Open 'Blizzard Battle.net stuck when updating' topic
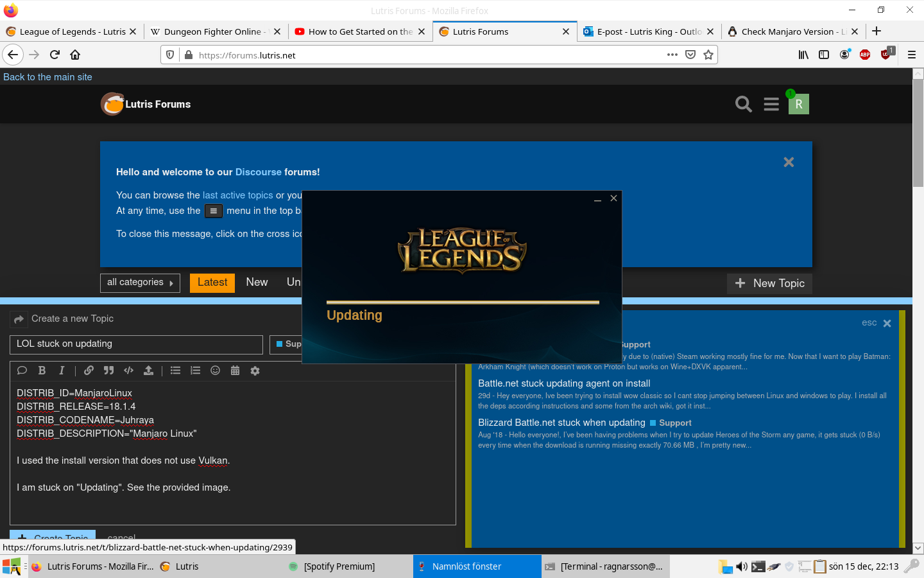The height and width of the screenshot is (578, 924). click(x=561, y=423)
